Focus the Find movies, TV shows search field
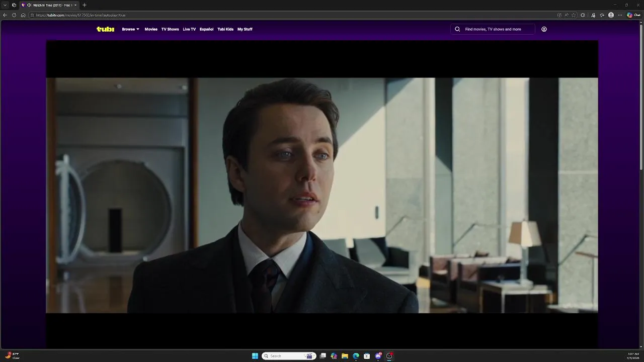 tap(493, 29)
